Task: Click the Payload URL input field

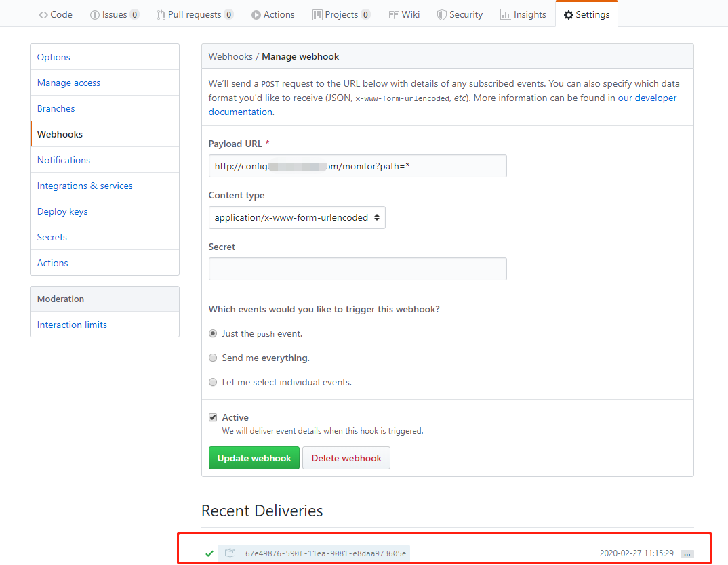Action: click(x=357, y=166)
